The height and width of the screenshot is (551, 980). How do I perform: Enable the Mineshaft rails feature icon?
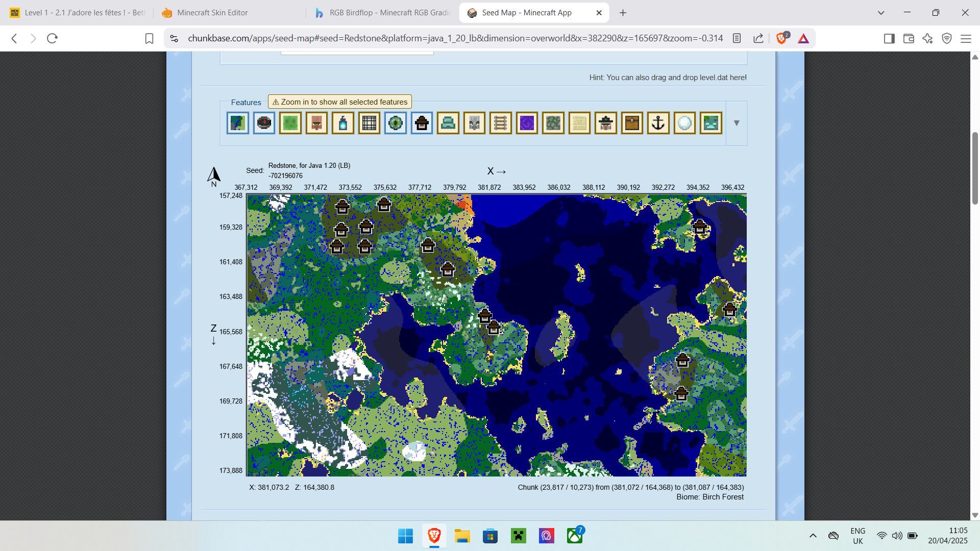[501, 123]
